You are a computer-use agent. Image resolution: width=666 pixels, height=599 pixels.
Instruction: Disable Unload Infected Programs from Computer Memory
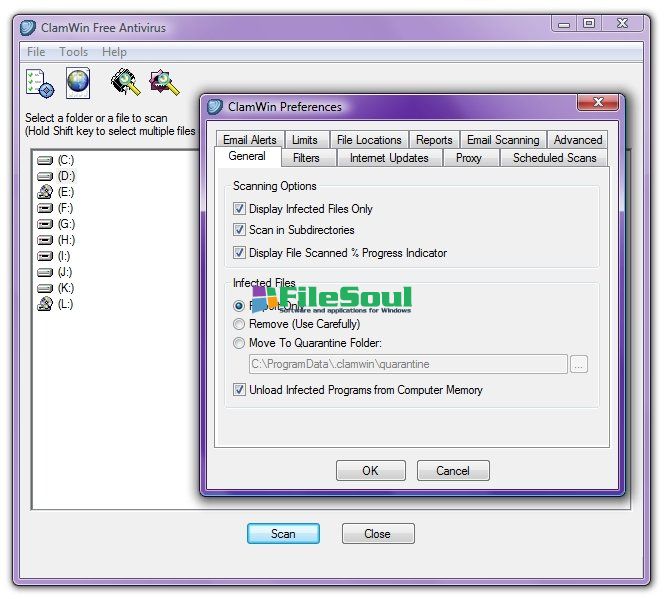pyautogui.click(x=239, y=390)
